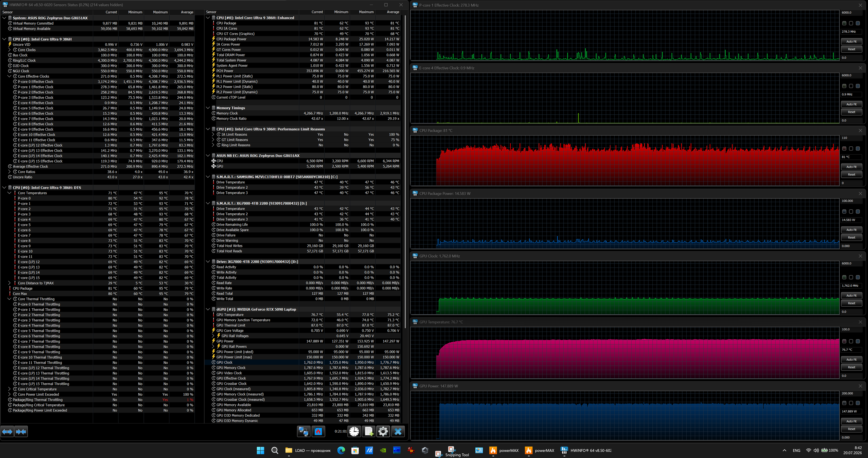Click the Current column header in left pane
868x458 pixels.
(x=106, y=12)
